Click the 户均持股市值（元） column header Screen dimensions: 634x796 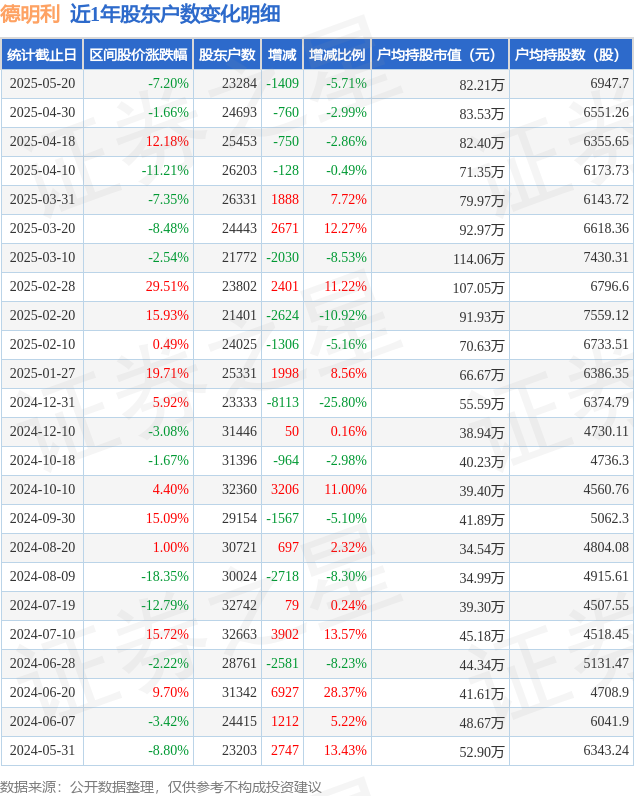pos(440,54)
